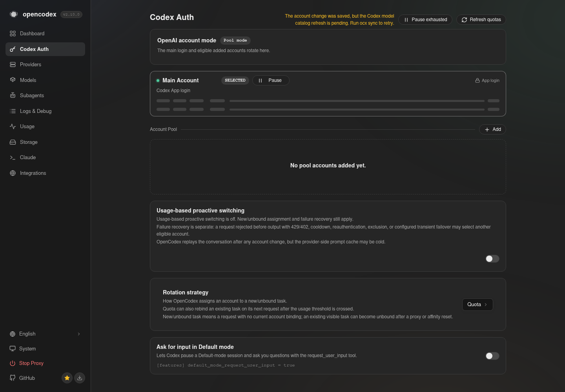
Task: Click the Subagents robot icon
Action: point(13,96)
